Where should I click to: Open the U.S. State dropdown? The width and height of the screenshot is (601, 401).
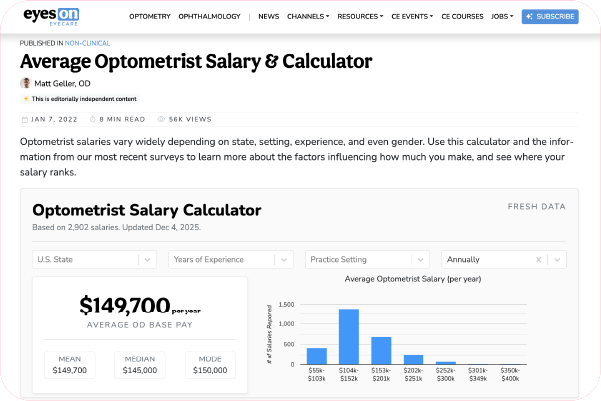94,259
